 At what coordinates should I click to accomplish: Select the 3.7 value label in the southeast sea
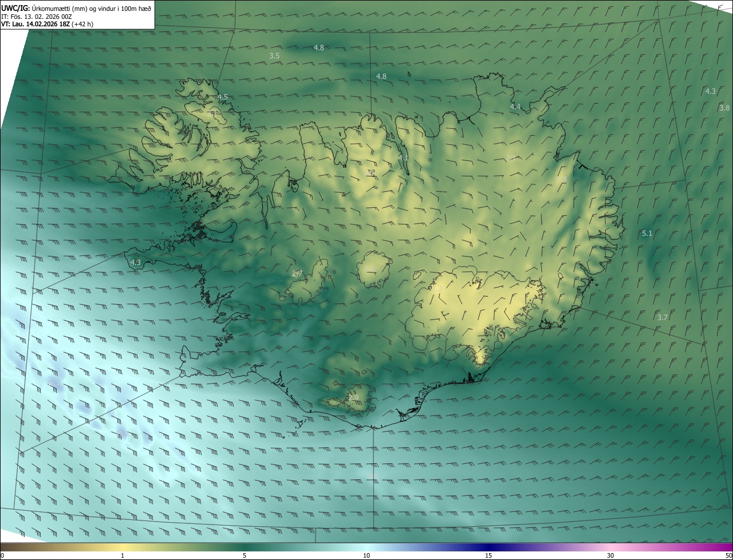pos(662,317)
